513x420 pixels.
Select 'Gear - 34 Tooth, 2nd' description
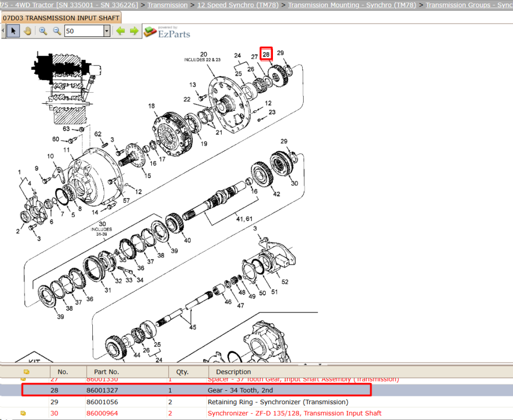tap(240, 390)
